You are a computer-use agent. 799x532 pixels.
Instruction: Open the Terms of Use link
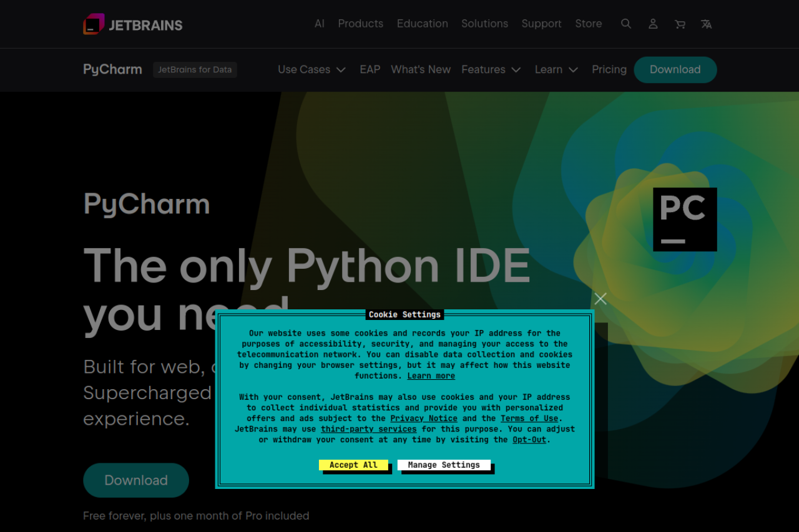[x=529, y=418]
